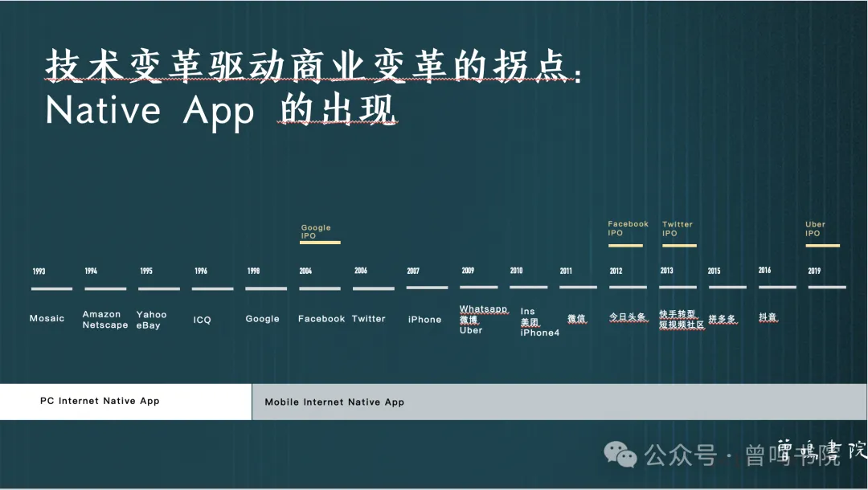Click the "eBay" entry

pos(149,326)
